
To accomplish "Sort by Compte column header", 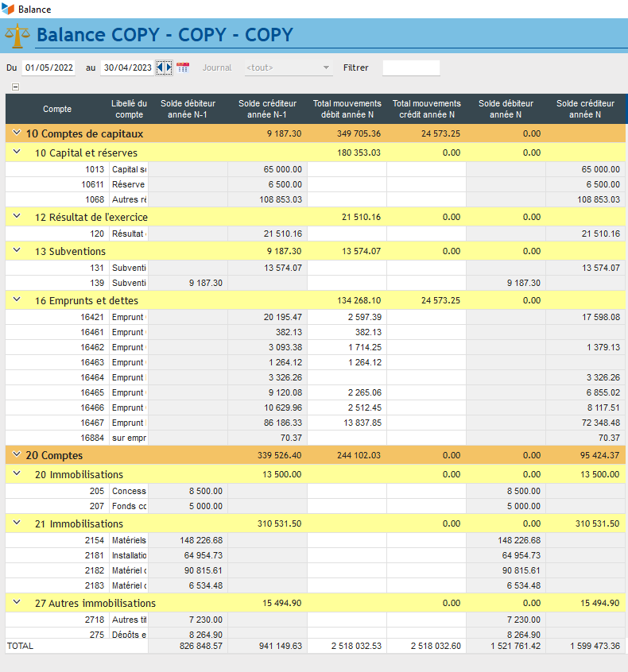I will (x=57, y=109).
